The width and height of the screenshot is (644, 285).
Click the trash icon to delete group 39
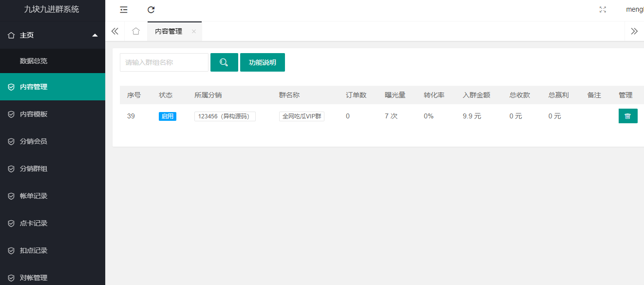click(x=627, y=116)
